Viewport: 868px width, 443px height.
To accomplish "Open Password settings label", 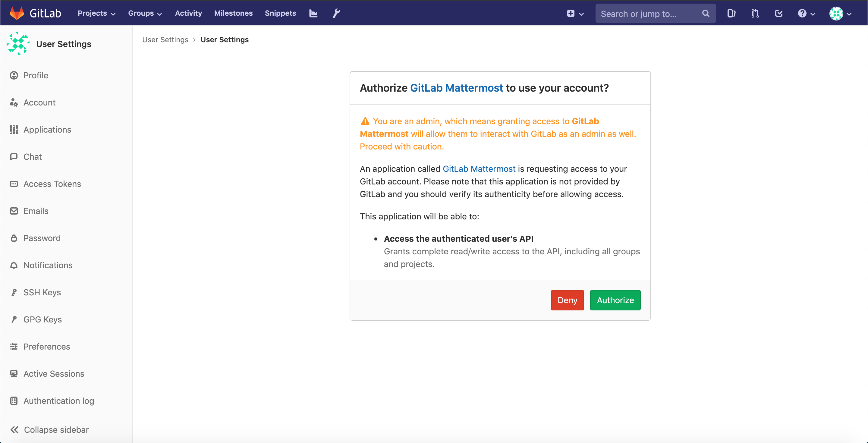I will (42, 238).
